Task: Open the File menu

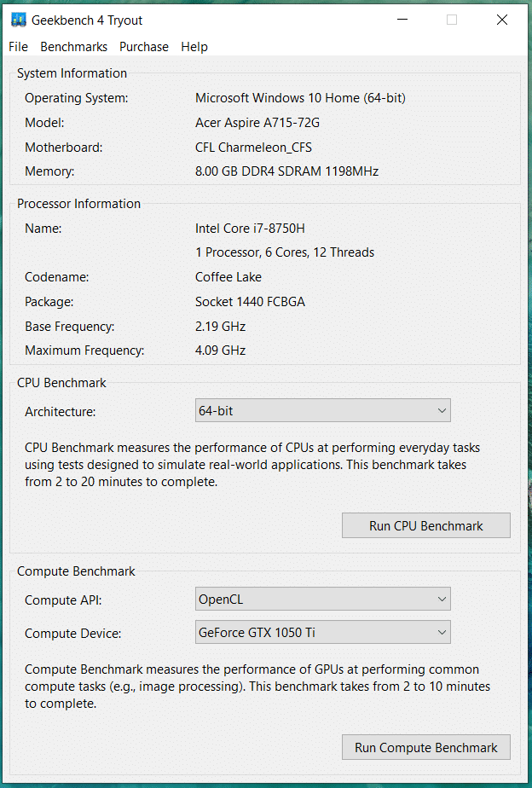Action: point(18,47)
